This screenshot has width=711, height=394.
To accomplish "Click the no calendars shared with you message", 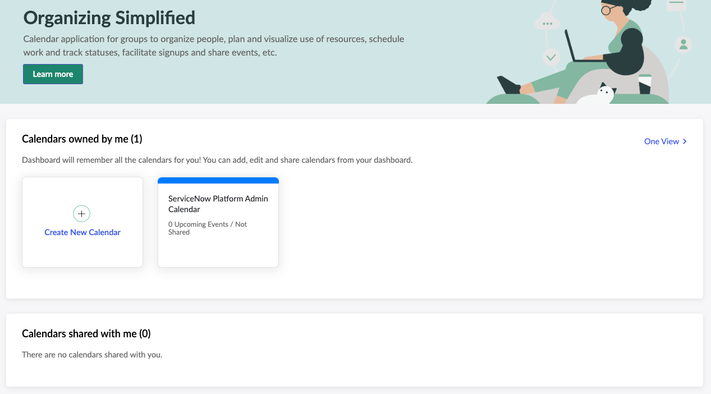I will tap(92, 355).
